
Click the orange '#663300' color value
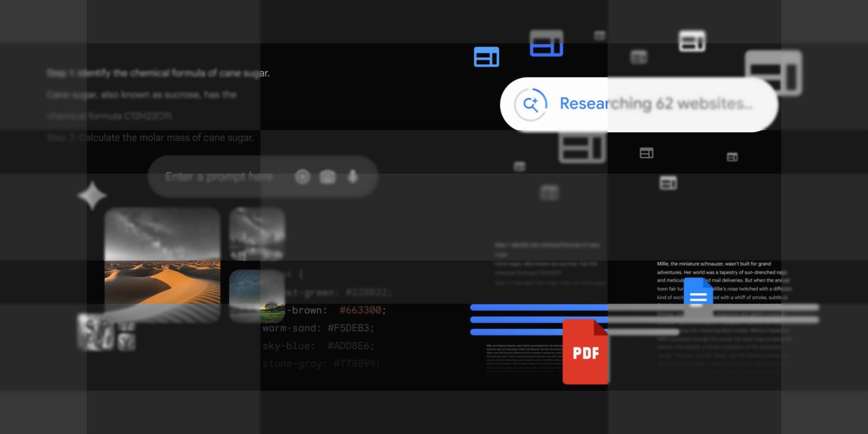(360, 310)
